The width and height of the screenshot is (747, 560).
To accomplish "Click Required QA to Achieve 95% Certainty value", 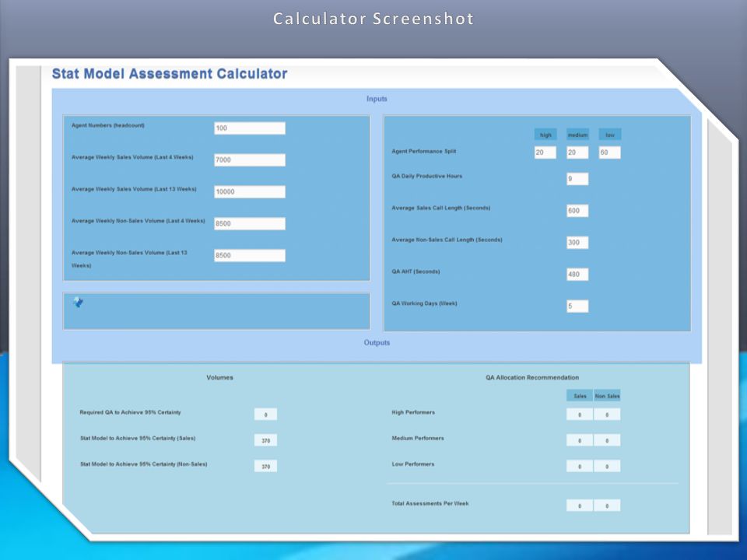I will (266, 415).
